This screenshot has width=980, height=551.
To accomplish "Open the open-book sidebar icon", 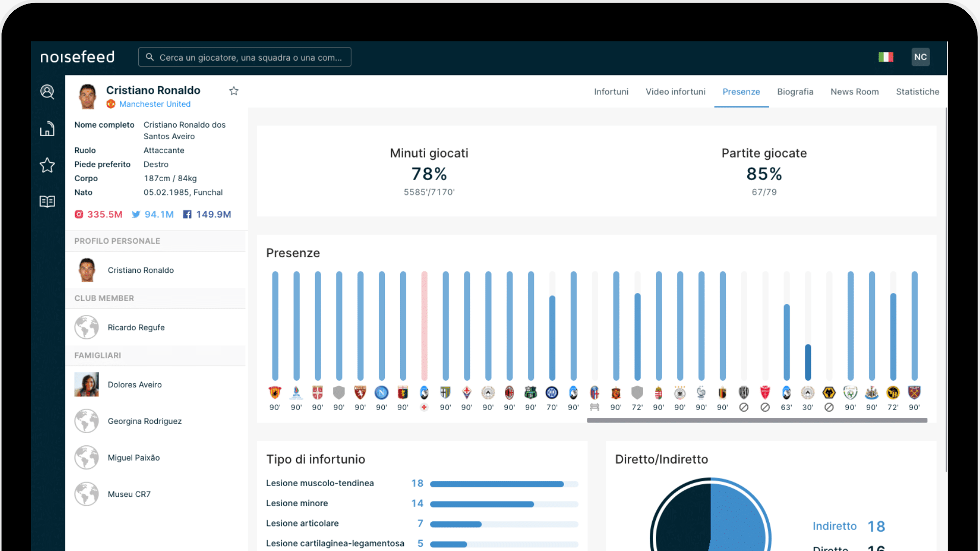I will tap(47, 202).
